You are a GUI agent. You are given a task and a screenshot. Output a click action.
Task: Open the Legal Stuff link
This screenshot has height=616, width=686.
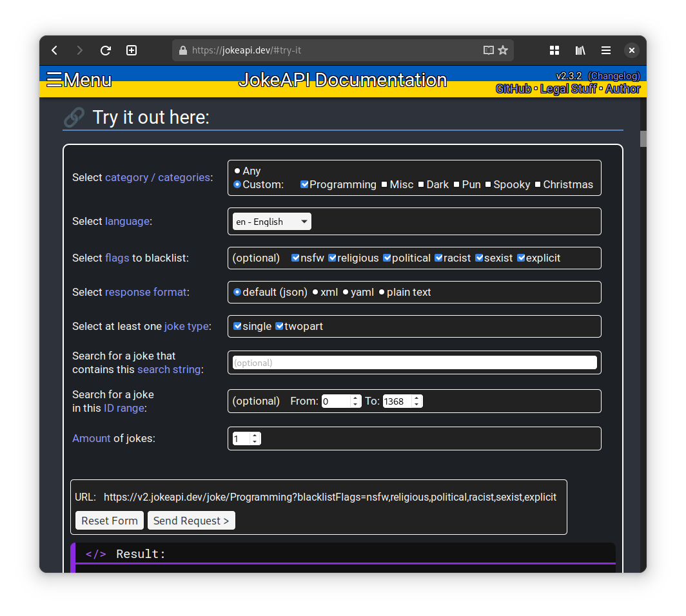[x=568, y=89]
